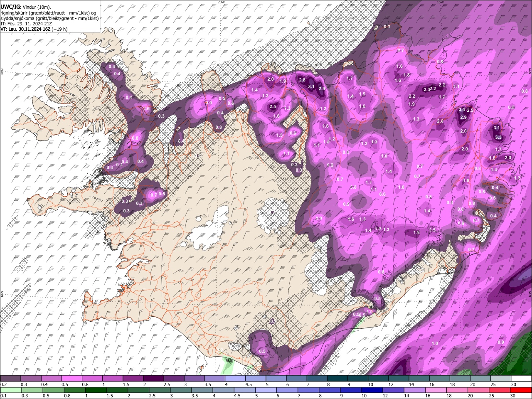Click the violet 12 swatch in bottom legend row

pos(393,390)
